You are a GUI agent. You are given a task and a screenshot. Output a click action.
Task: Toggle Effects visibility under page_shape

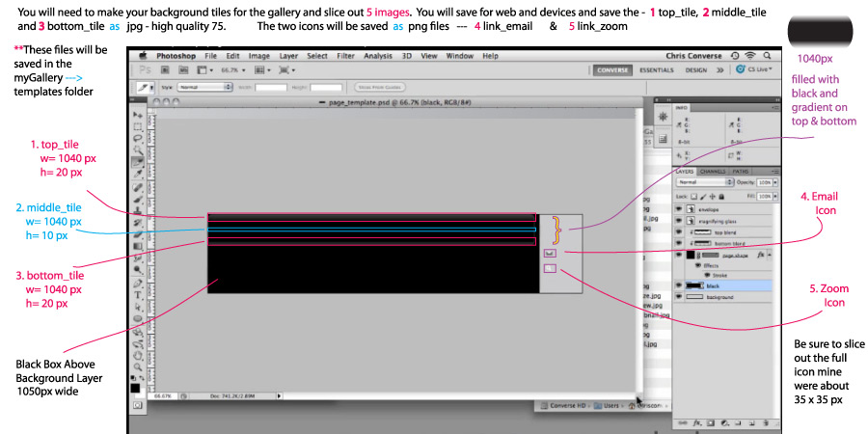[x=698, y=266]
